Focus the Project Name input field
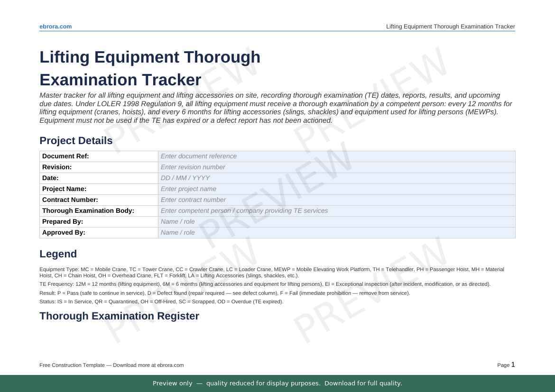555x392 pixels. tap(336, 189)
